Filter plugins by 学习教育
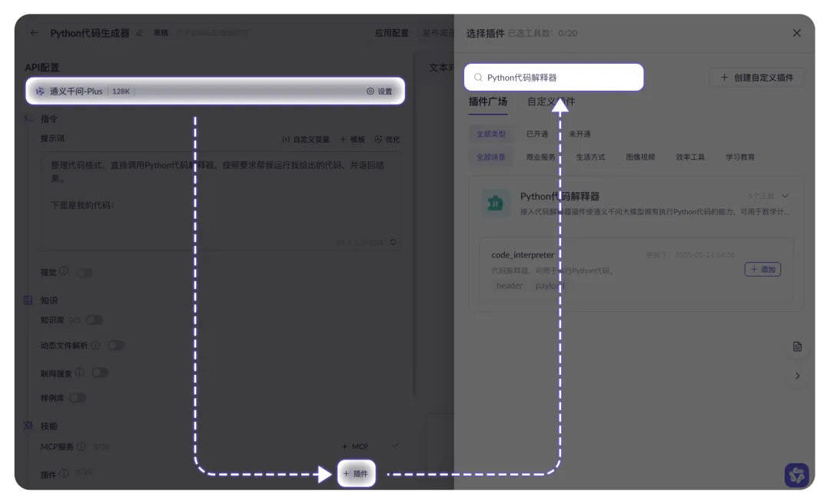This screenshot has width=830, height=504. [740, 157]
